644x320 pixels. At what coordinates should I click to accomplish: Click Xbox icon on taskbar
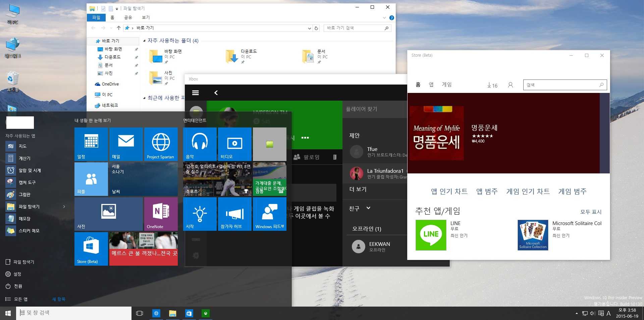(x=206, y=313)
